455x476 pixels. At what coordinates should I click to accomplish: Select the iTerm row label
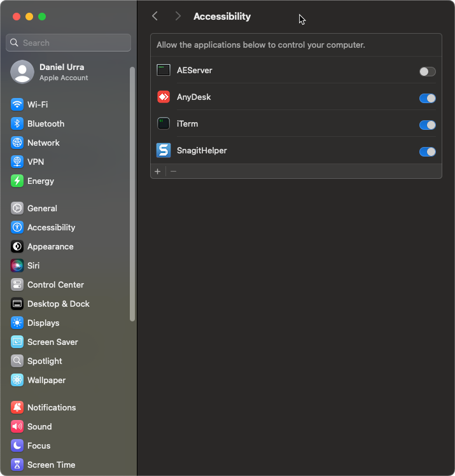tap(187, 124)
